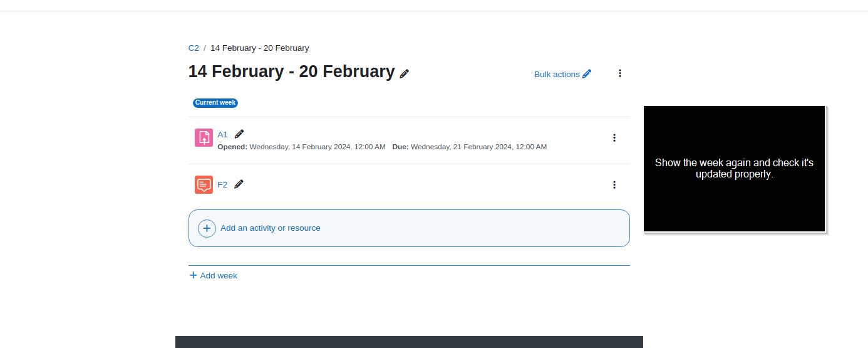Open the F2 activity actions menu
Screen dimensions: 868x348
point(614,184)
